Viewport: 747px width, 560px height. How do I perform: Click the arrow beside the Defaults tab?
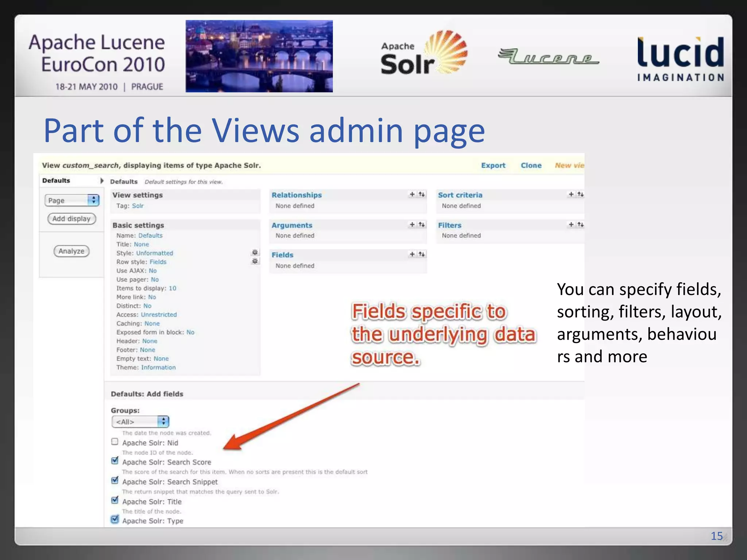(102, 181)
